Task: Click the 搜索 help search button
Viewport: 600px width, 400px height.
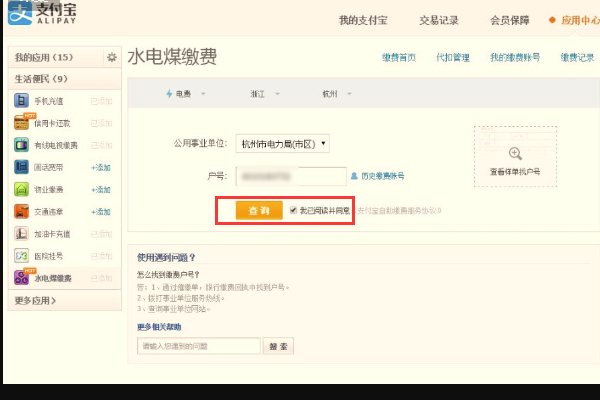Action: pos(278,346)
